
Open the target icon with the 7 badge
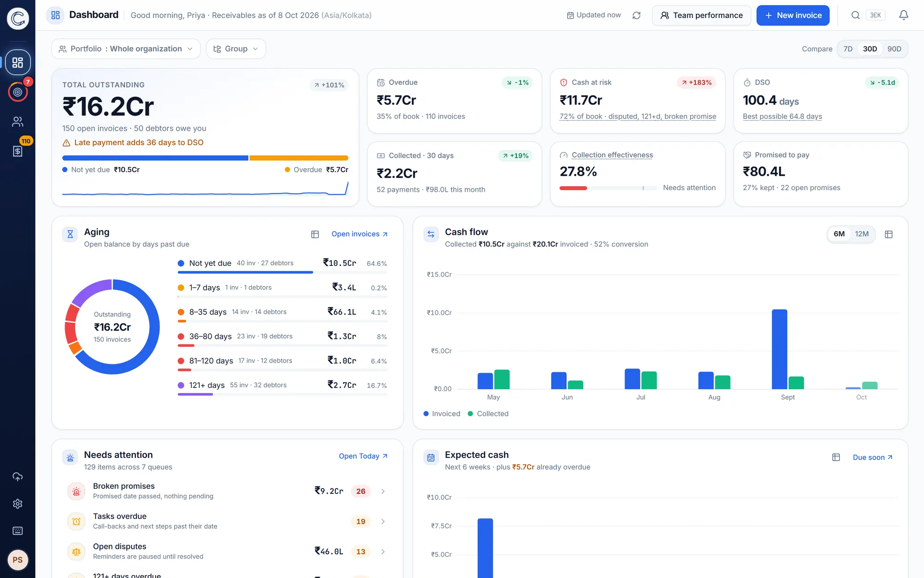(x=18, y=92)
